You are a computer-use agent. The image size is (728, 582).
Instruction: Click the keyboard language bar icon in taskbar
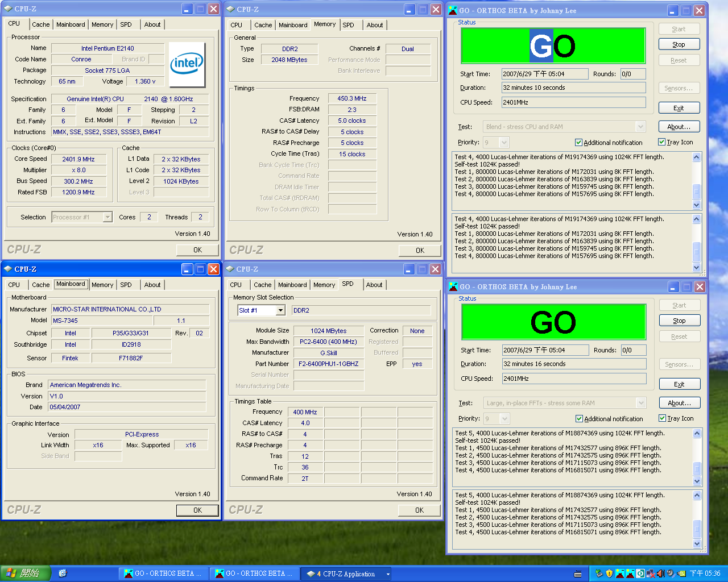(x=578, y=574)
